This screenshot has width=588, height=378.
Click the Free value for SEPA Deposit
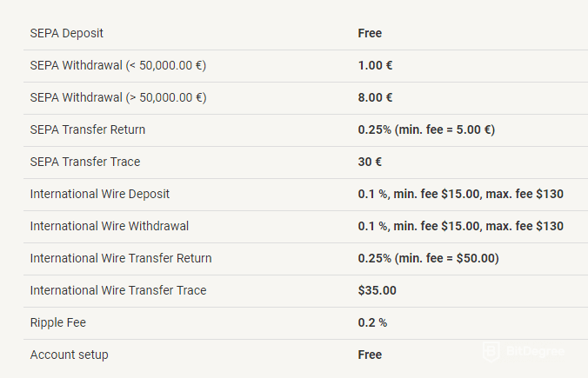370,33
